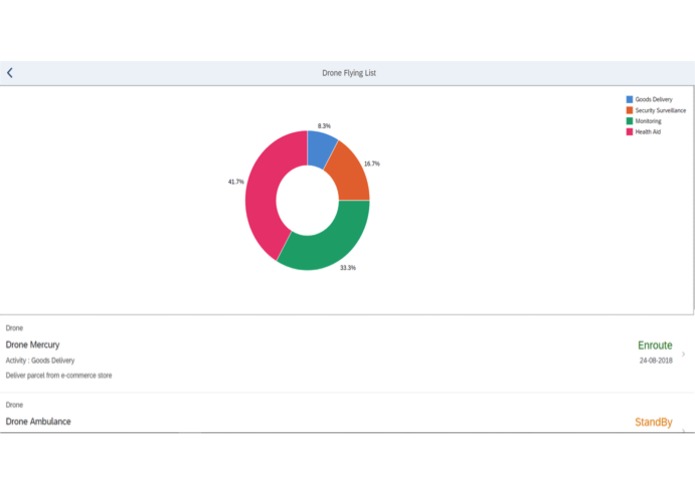The image size is (695, 494).
Task: Click the 41.7% data label
Action: click(236, 182)
